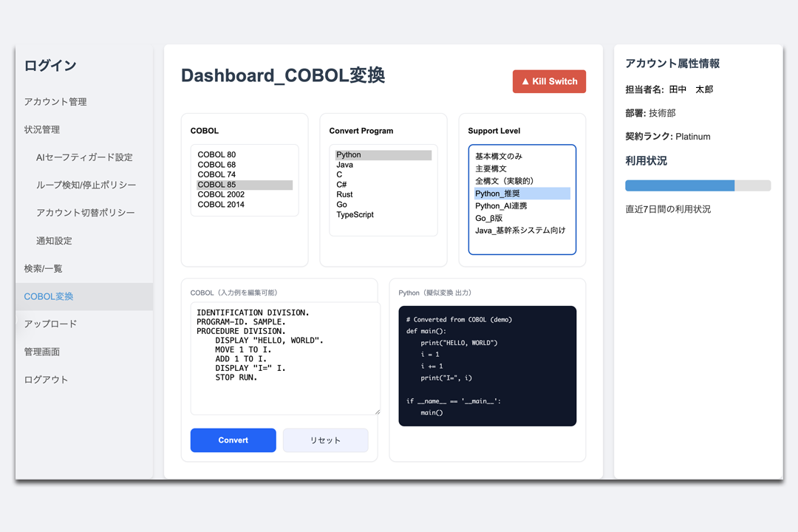Select 主要構文 support level
Viewport: 798px width, 532px height.
(x=522, y=168)
